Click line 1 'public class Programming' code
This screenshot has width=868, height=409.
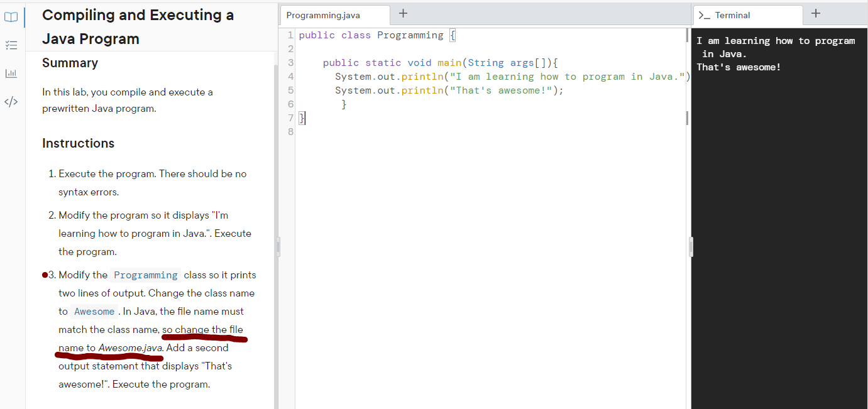[377, 35]
